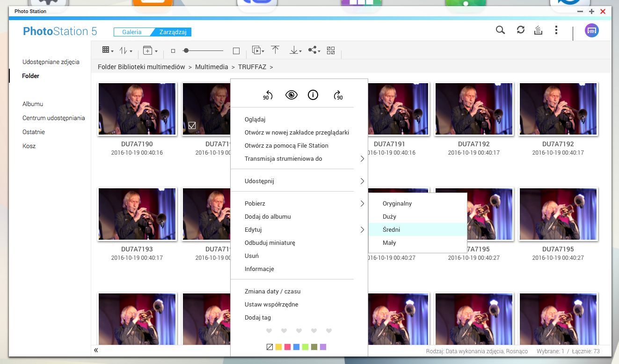Viewport: 619px width, 364px height.
Task: Switch to the Galeria tab
Action: pyautogui.click(x=132, y=32)
